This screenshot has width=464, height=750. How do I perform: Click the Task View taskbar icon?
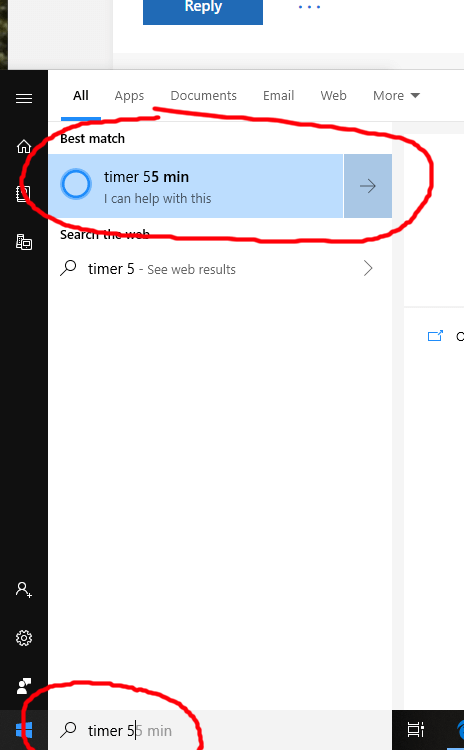point(415,730)
